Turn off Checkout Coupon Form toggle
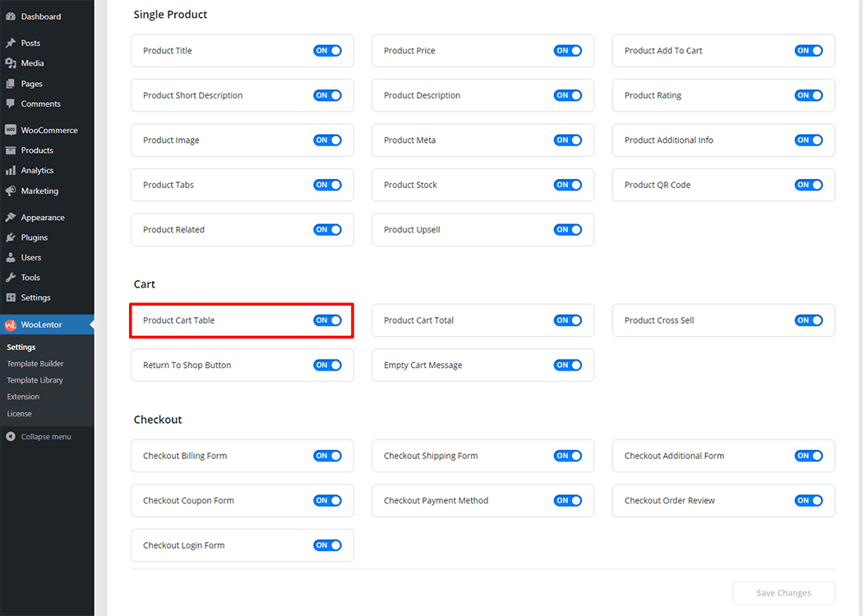Screen dimensions: 863x616 (327, 500)
